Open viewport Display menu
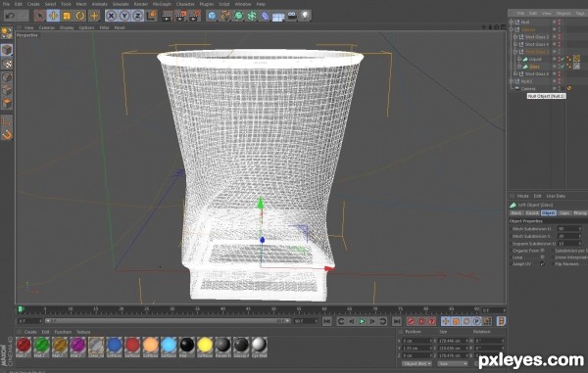Image resolution: width=588 pixels, height=373 pixels. pyautogui.click(x=67, y=27)
